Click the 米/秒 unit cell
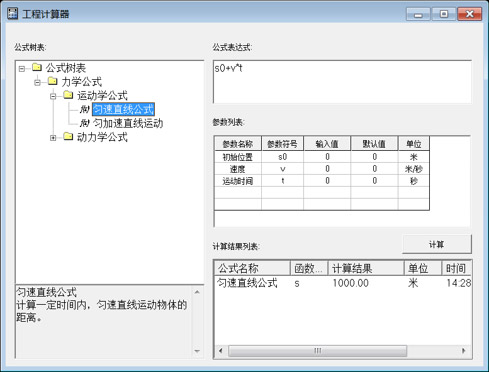Viewport: 489px width, 372px height. coord(414,169)
